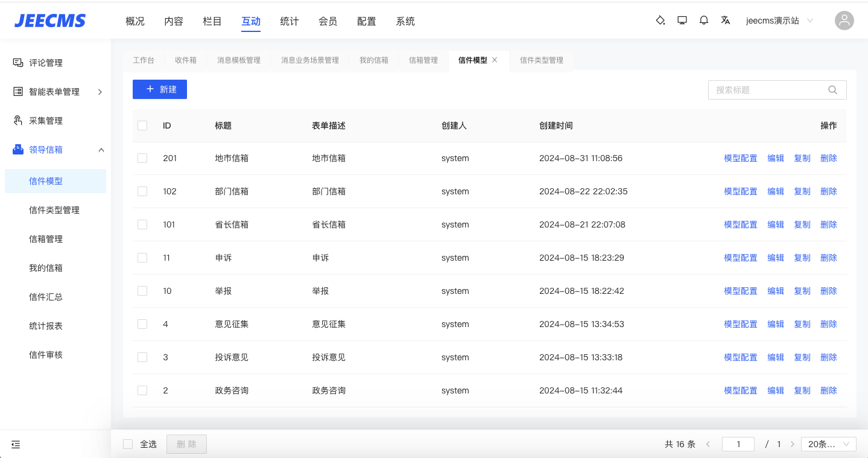
Task: Open the user avatar icon
Action: click(x=844, y=21)
